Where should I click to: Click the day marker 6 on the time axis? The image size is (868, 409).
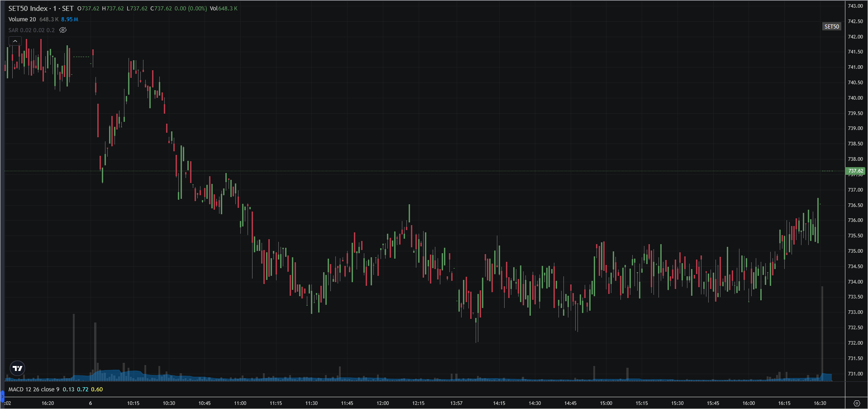pos(91,403)
